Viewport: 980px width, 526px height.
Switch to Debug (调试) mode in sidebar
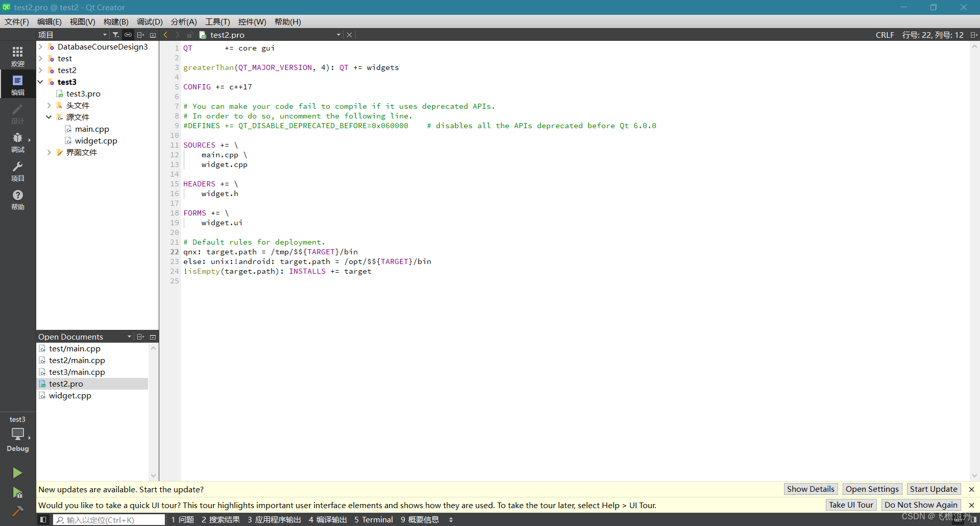[18, 142]
